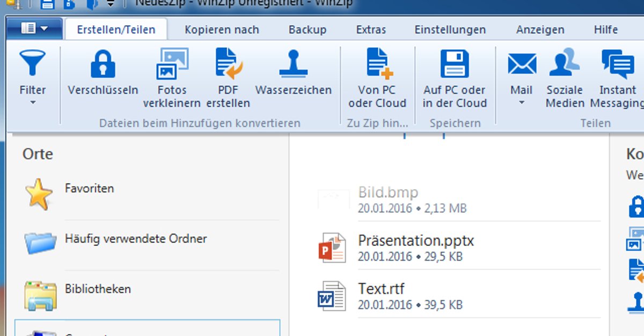This screenshot has width=644, height=336.
Task: Click the PowerPoint icon of Präsentation.pptx
Action: tap(332, 248)
